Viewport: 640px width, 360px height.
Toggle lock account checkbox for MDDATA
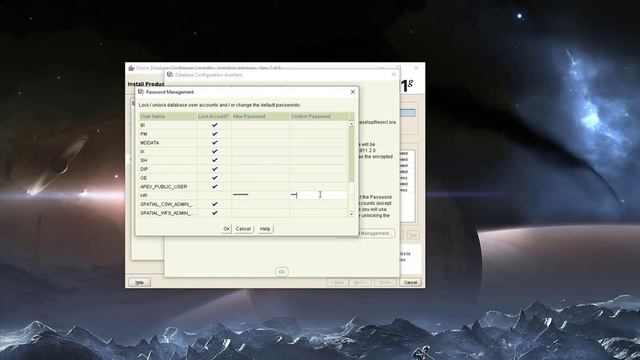pos(214,143)
